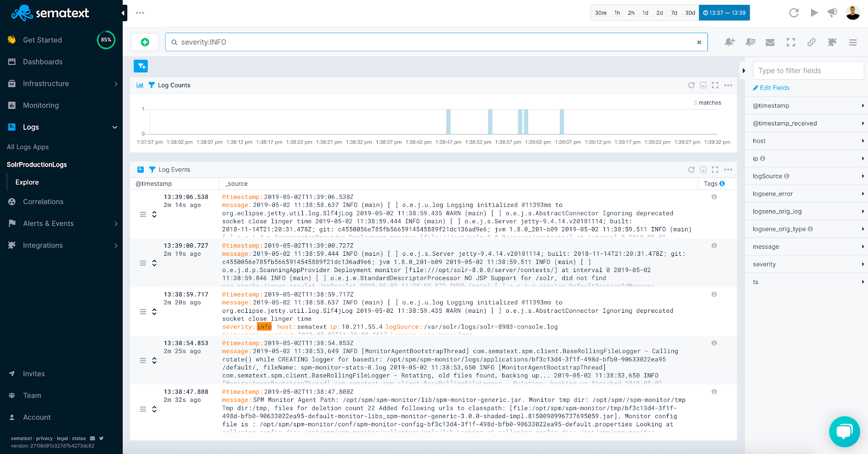The width and height of the screenshot is (868, 454).
Task: Click Log Counts chart type icon
Action: [x=140, y=85]
